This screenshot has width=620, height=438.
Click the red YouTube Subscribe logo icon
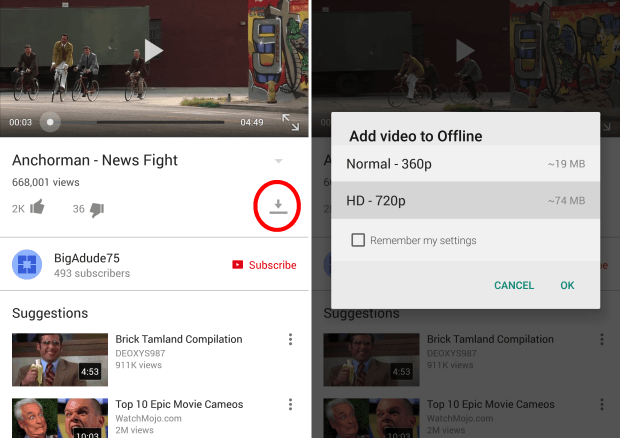point(237,264)
